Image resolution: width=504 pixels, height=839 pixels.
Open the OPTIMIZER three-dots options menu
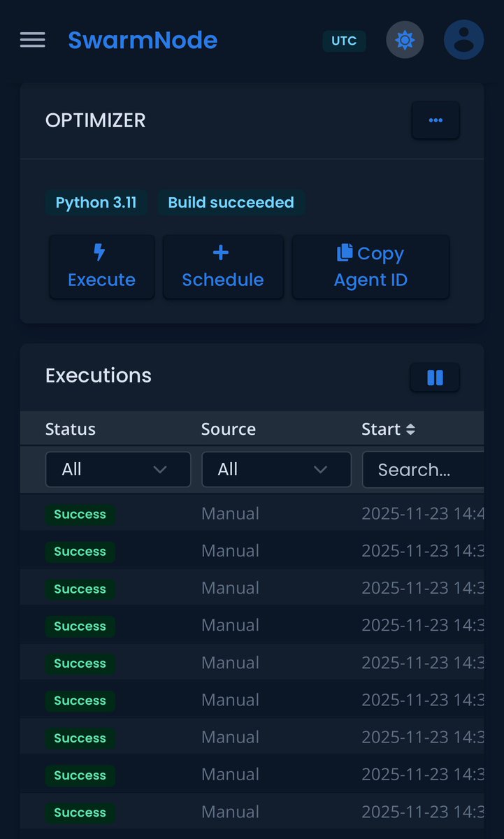click(x=435, y=120)
